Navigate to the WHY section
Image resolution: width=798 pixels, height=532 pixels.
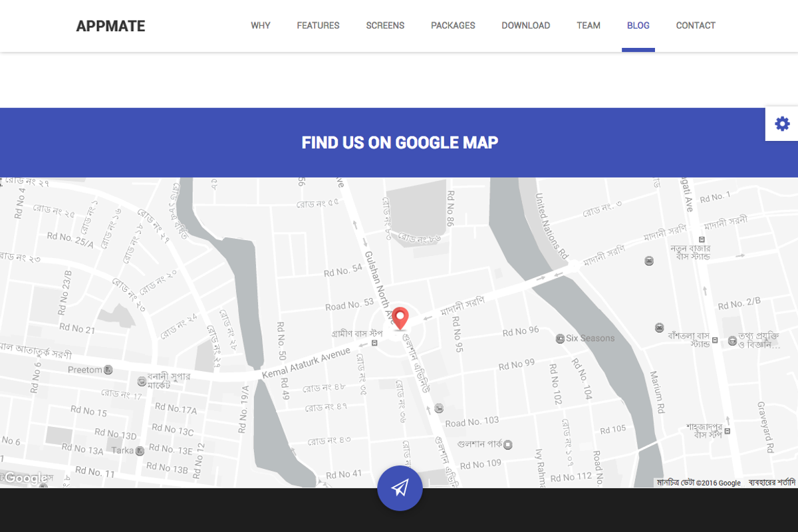pos(260,25)
